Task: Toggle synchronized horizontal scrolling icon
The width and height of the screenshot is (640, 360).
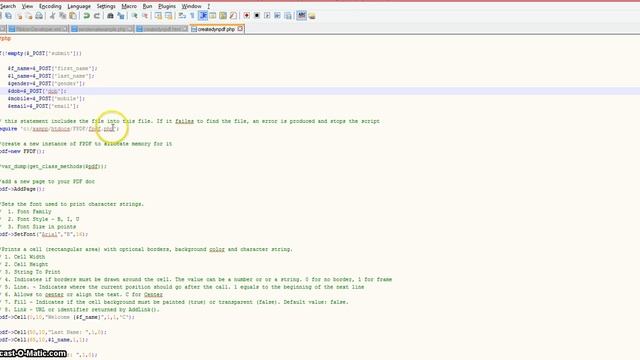Action: point(168,16)
